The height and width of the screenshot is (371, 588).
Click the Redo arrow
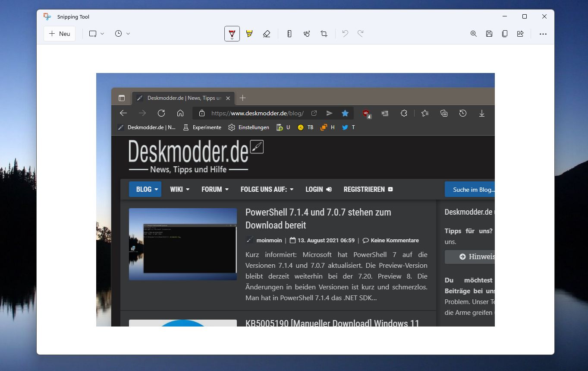pos(361,34)
